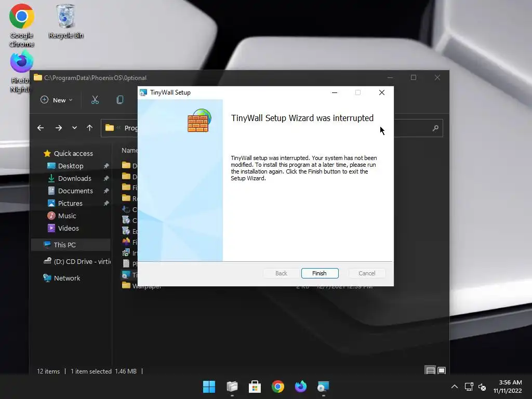Click the Copy icon in Explorer toolbar
This screenshot has width=532, height=399.
click(120, 100)
